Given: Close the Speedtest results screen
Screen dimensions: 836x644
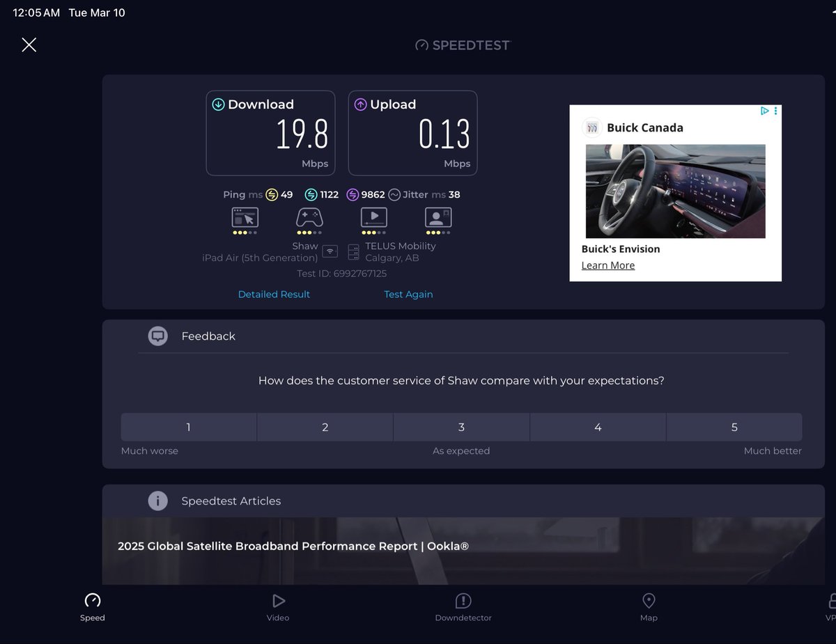Looking at the screenshot, I should 29,45.
